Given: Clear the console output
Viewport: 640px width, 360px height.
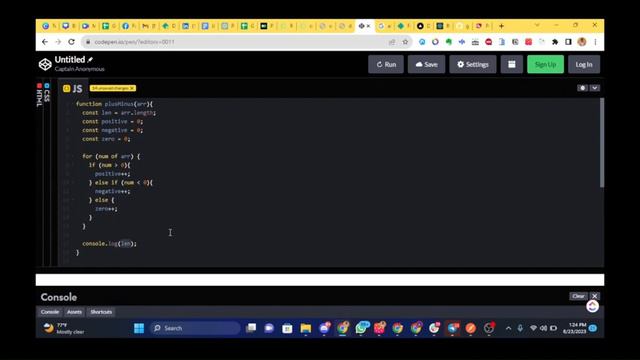Looking at the screenshot, I should [578, 296].
